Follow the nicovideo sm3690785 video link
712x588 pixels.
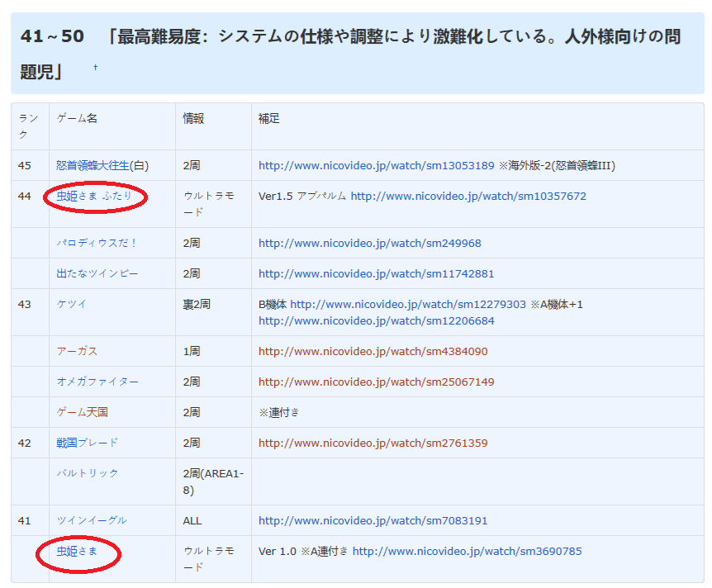point(468,551)
